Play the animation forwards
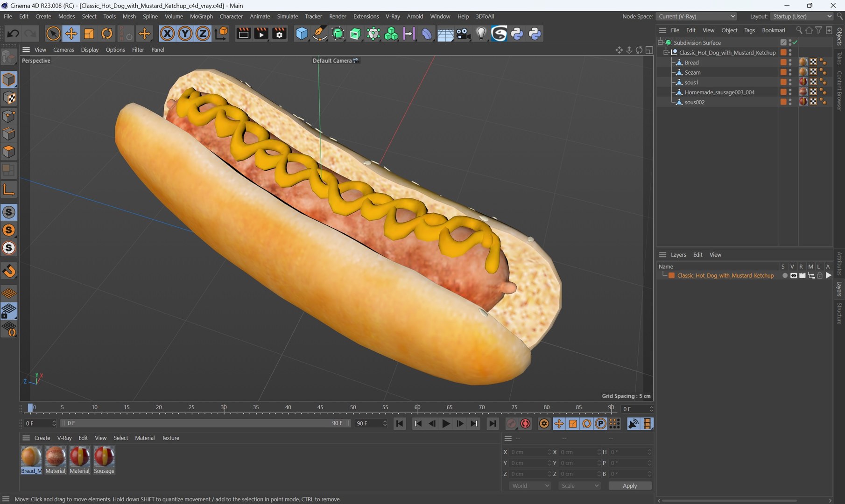Screen dimensions: 845x504 (x=446, y=424)
